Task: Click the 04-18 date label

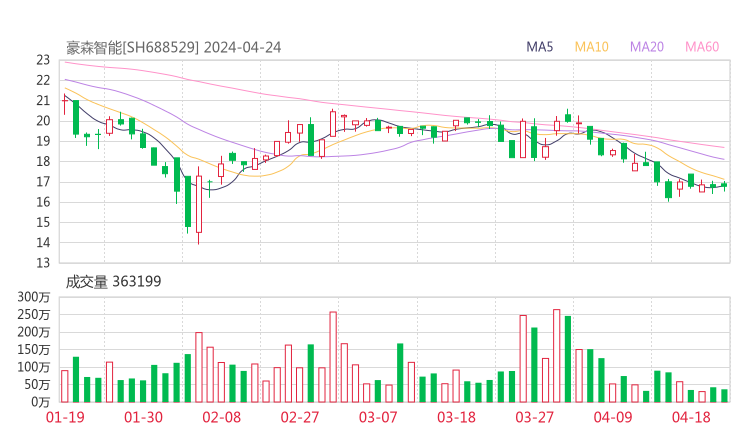Action: click(x=691, y=417)
